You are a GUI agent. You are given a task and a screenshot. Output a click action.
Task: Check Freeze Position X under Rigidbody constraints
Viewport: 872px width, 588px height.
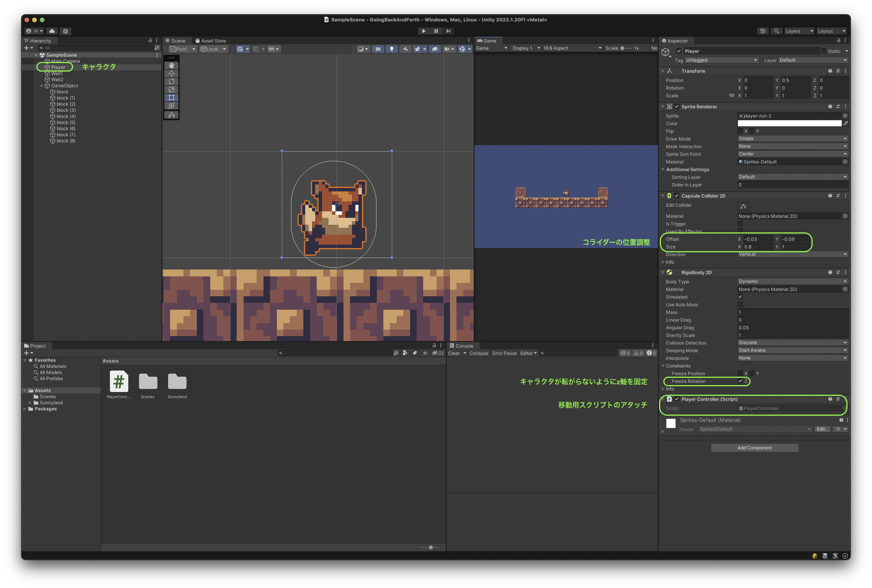(741, 373)
